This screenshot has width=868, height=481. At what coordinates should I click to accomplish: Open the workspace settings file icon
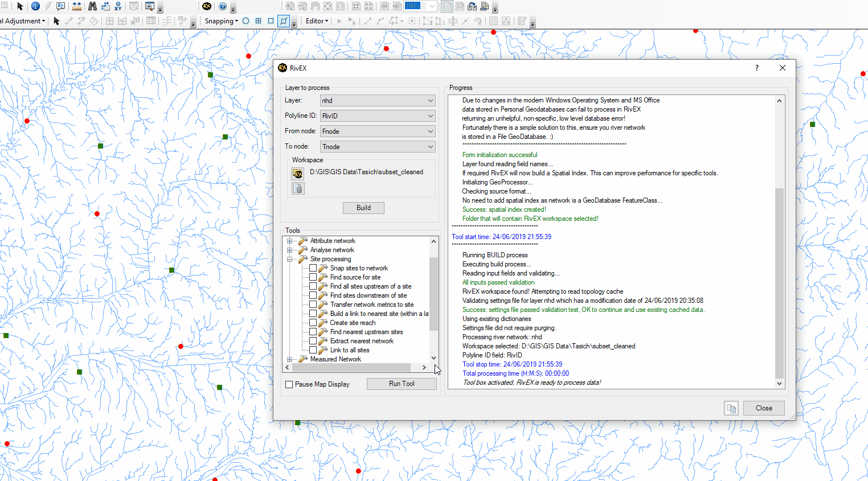point(297,188)
